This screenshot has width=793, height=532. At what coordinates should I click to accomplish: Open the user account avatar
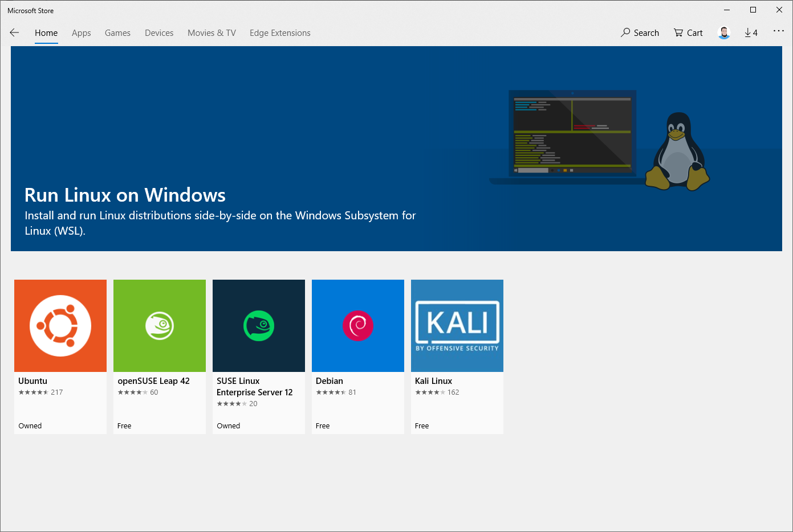pos(724,32)
